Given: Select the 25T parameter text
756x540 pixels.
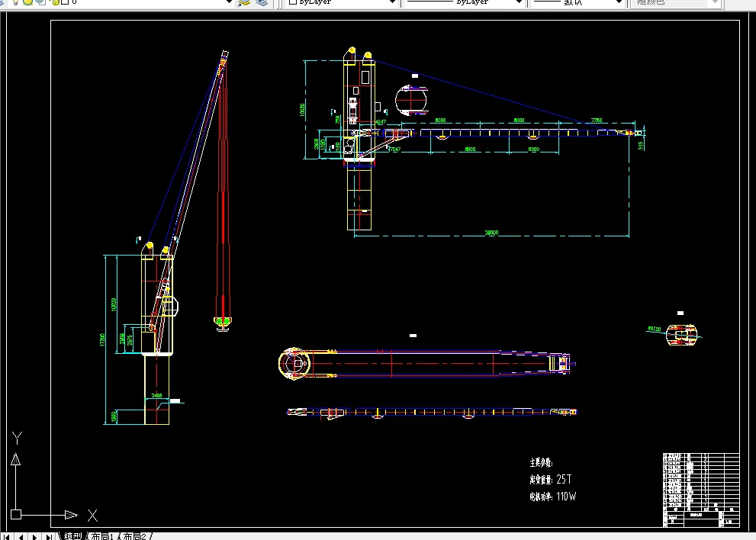Looking at the screenshot, I should [564, 479].
